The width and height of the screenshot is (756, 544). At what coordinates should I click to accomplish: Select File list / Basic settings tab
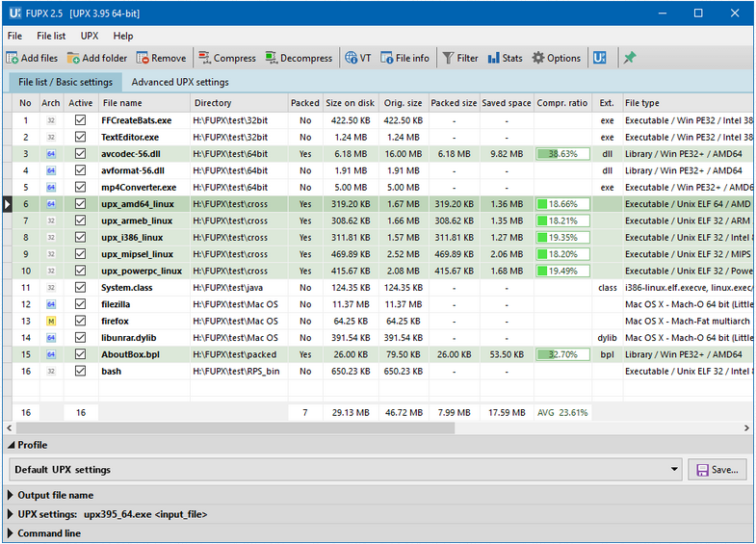(x=65, y=83)
